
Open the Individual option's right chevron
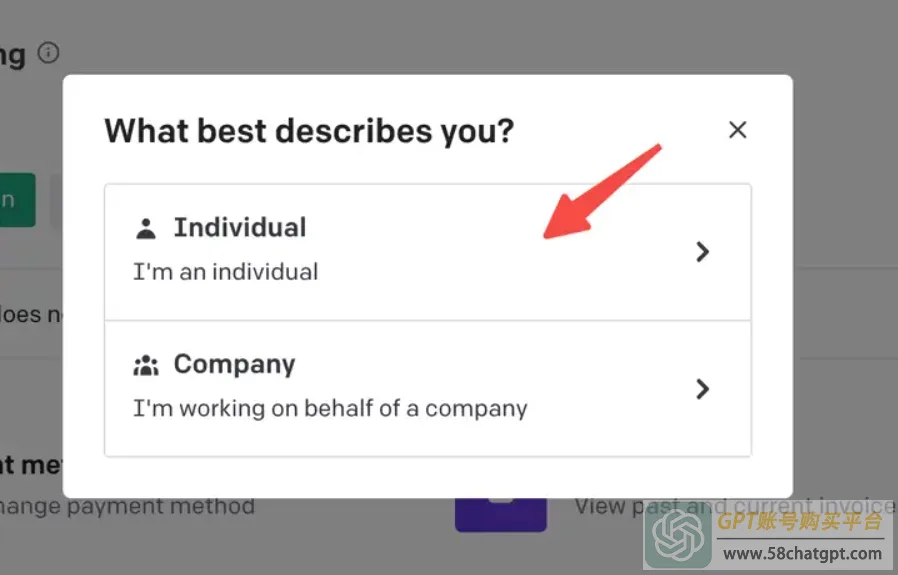pyautogui.click(x=702, y=251)
